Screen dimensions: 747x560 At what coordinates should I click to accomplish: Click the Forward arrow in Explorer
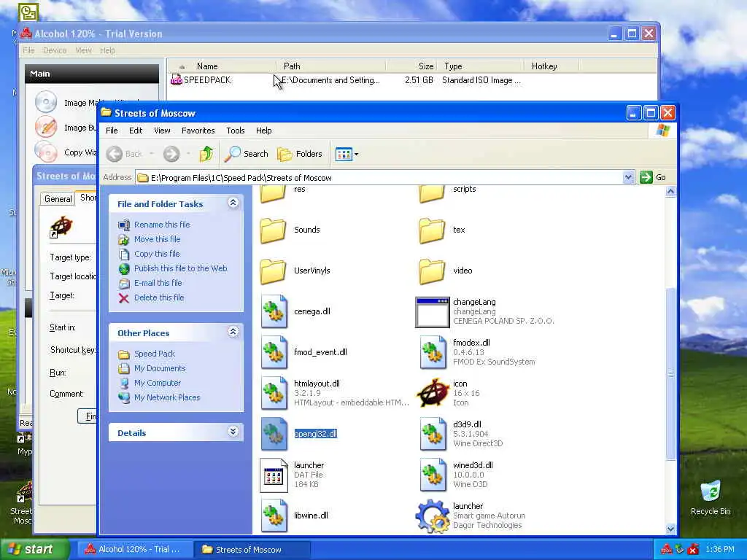click(x=171, y=154)
